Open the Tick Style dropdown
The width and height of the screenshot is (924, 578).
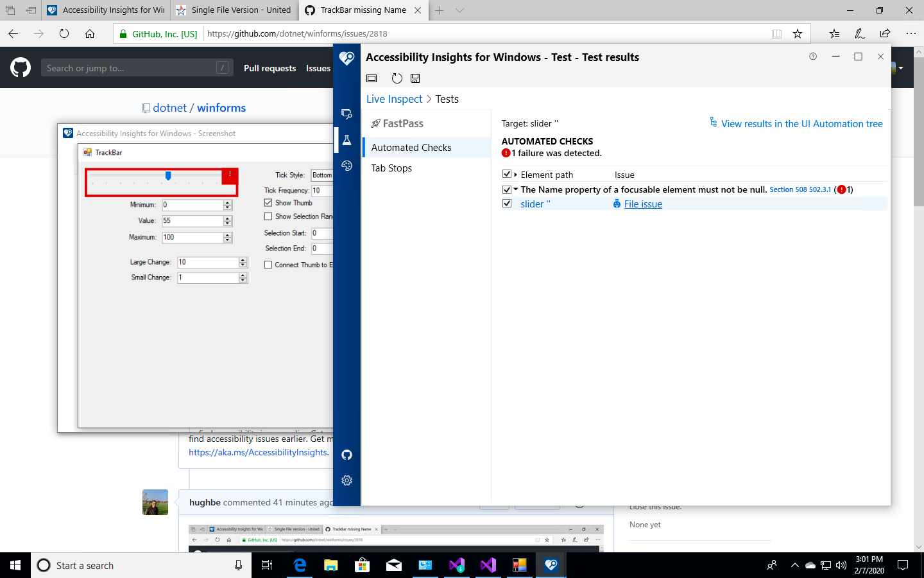click(x=322, y=174)
